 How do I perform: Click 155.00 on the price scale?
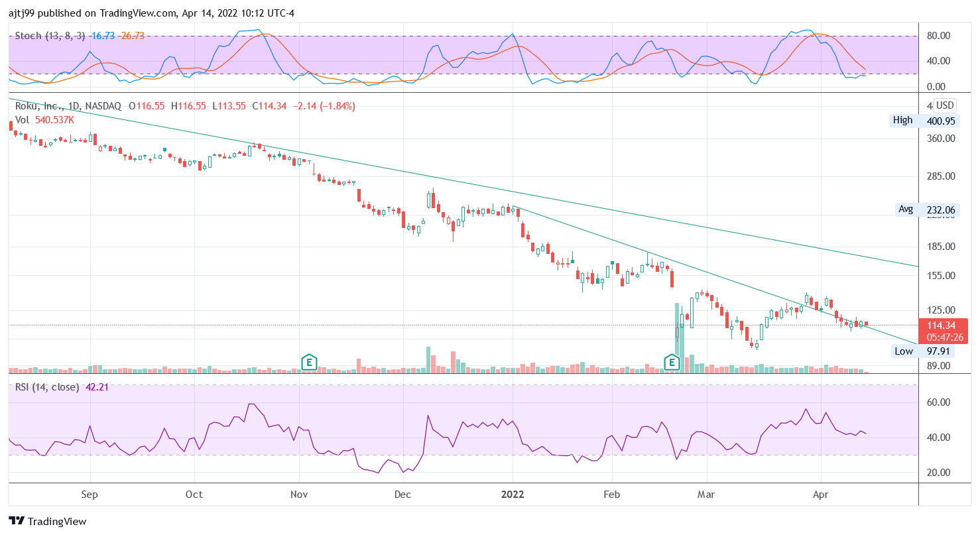pyautogui.click(x=941, y=276)
